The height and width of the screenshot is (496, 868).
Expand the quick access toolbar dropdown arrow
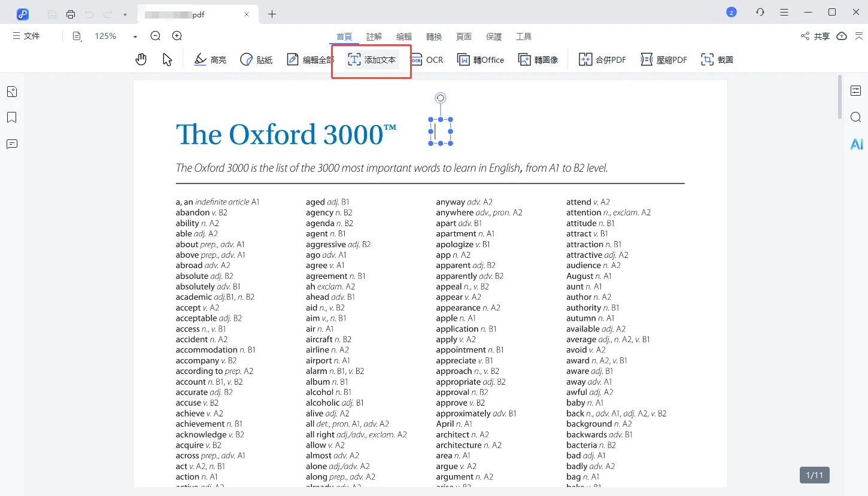[125, 14]
